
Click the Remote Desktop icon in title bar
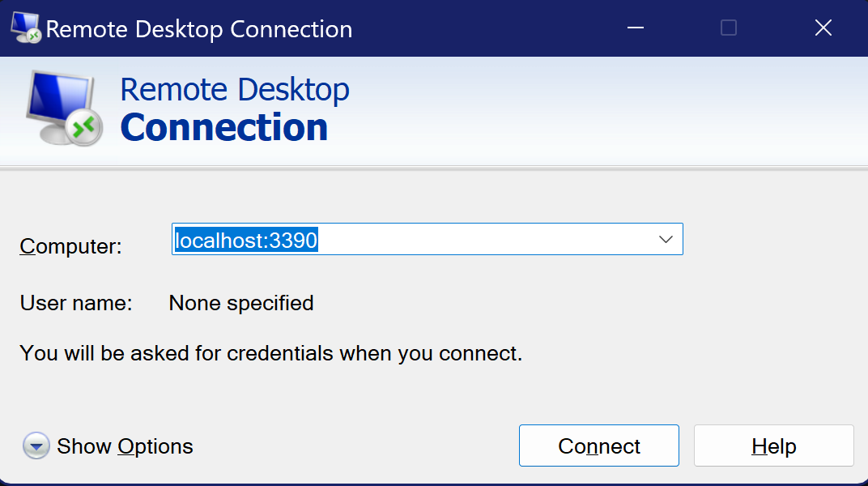tap(26, 28)
